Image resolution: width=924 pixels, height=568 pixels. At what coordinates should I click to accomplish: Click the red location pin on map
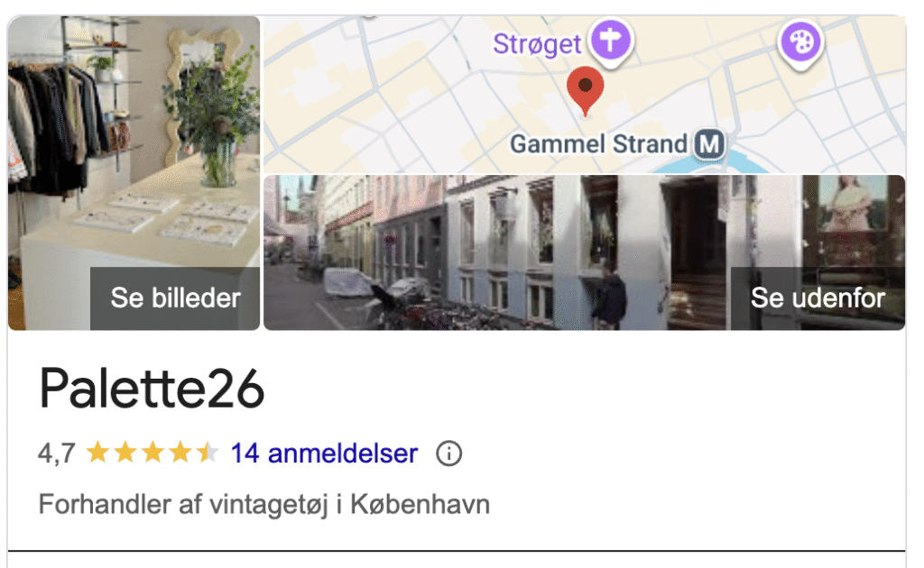click(585, 89)
